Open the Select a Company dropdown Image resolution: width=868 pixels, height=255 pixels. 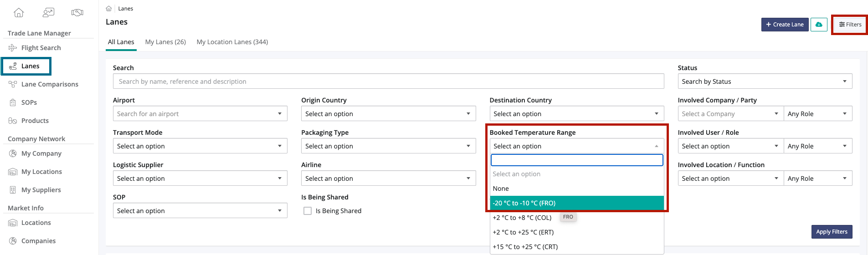coord(730,114)
